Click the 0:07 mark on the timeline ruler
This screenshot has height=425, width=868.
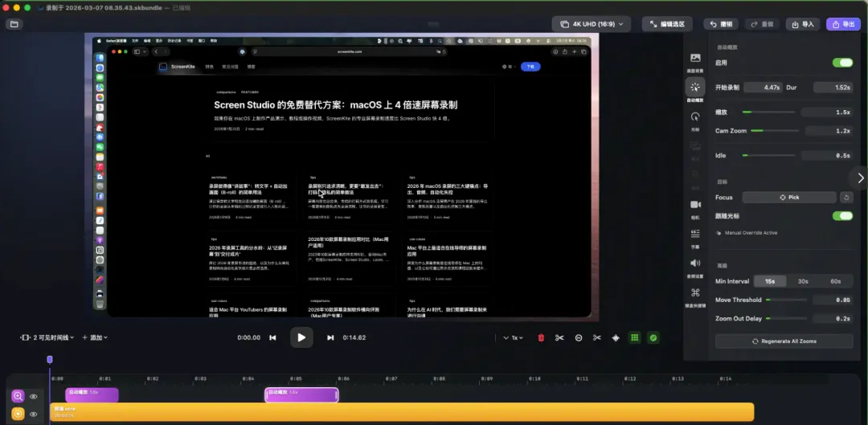(x=391, y=378)
